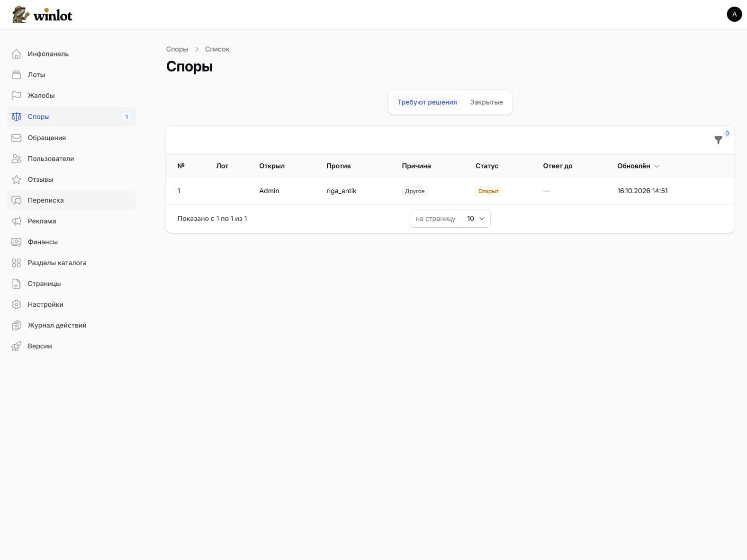The image size is (747, 560).
Task: Click the Инфопанель home icon
Action: [16, 54]
